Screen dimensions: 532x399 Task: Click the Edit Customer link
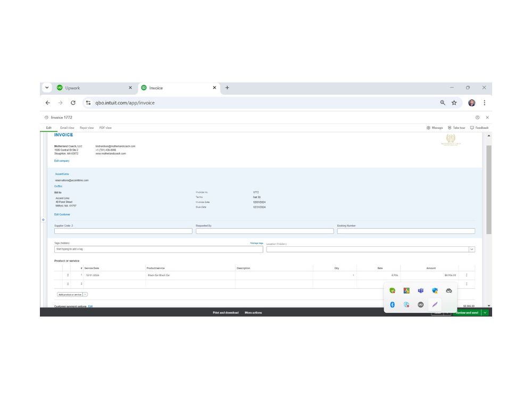[62, 214]
